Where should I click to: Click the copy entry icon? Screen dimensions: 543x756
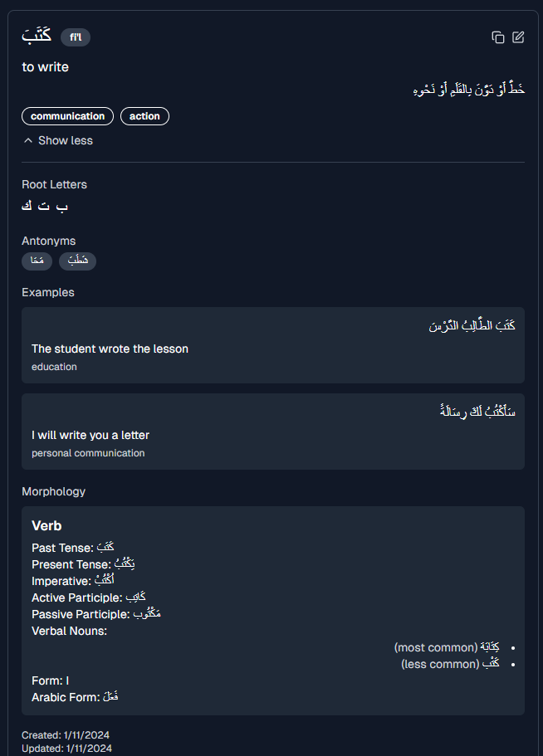[497, 37]
